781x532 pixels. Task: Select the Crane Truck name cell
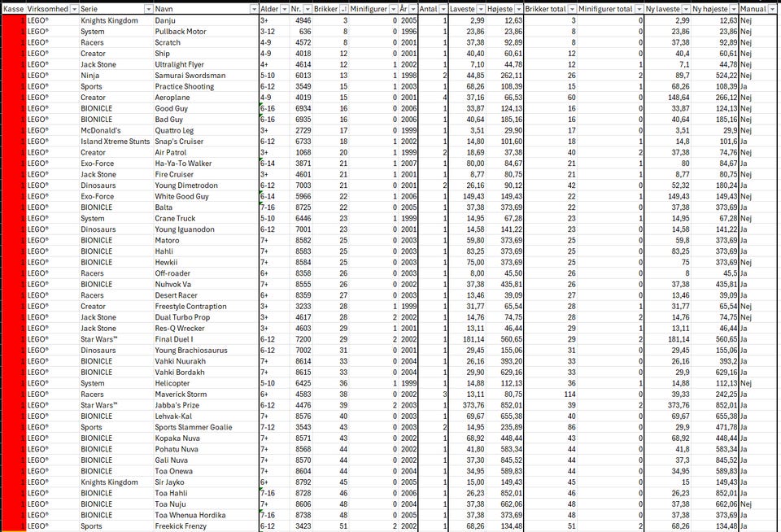[x=206, y=218]
